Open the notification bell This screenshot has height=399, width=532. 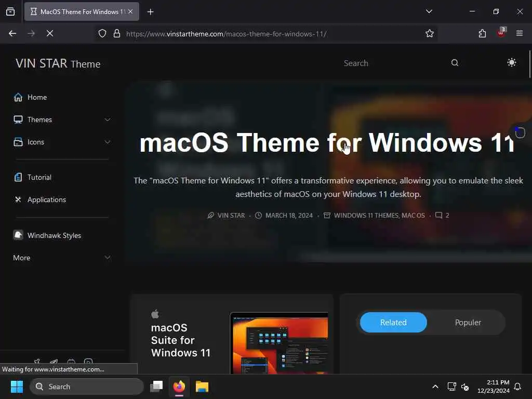[x=518, y=387]
